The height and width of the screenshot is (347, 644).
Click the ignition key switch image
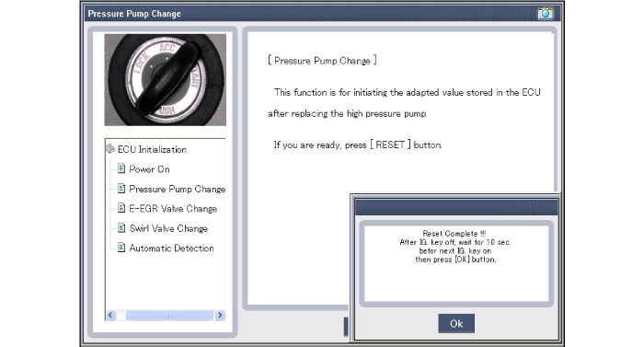(x=165, y=80)
